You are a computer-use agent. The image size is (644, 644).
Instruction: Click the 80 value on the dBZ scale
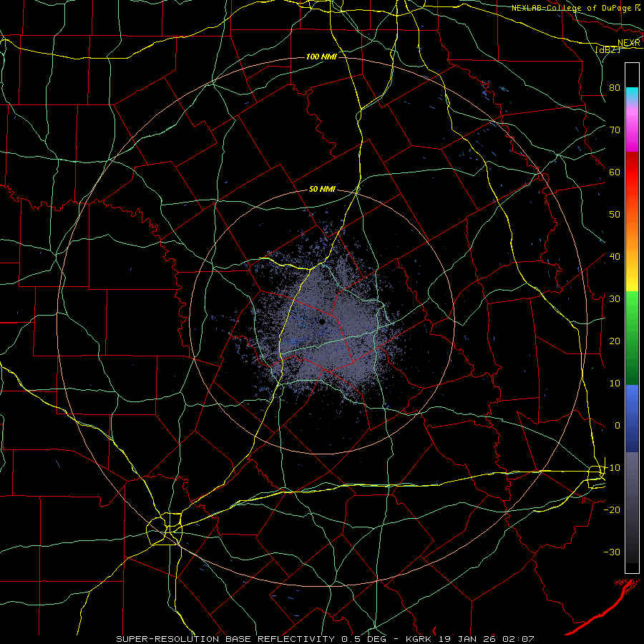615,88
